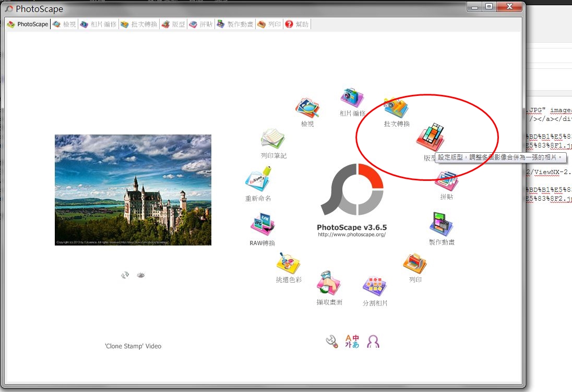572x392 pixels.
Task: Maximize the PhotoScape window
Action: point(489,7)
